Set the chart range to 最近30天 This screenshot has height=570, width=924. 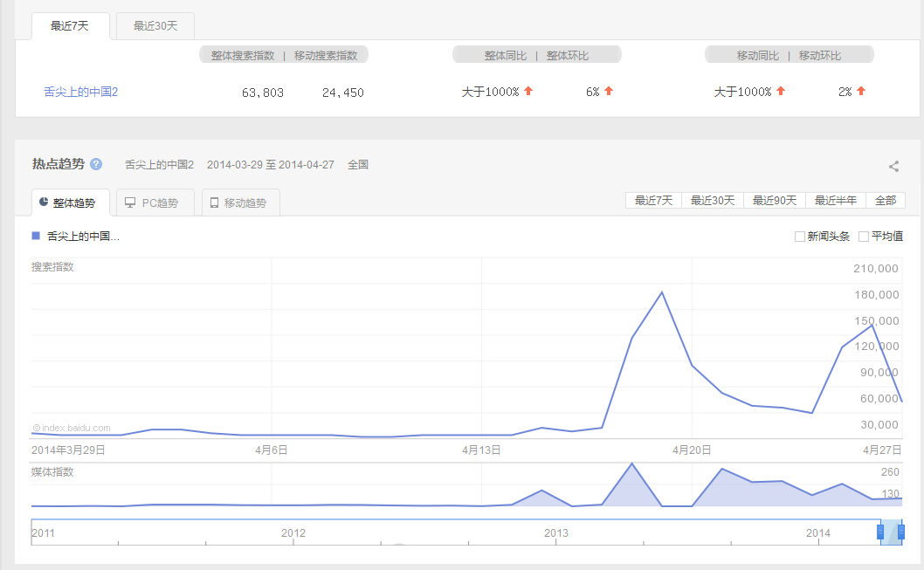click(713, 200)
